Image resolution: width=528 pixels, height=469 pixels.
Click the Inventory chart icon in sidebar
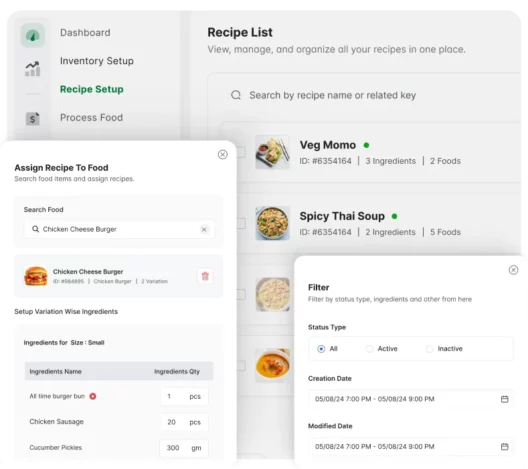coord(32,69)
